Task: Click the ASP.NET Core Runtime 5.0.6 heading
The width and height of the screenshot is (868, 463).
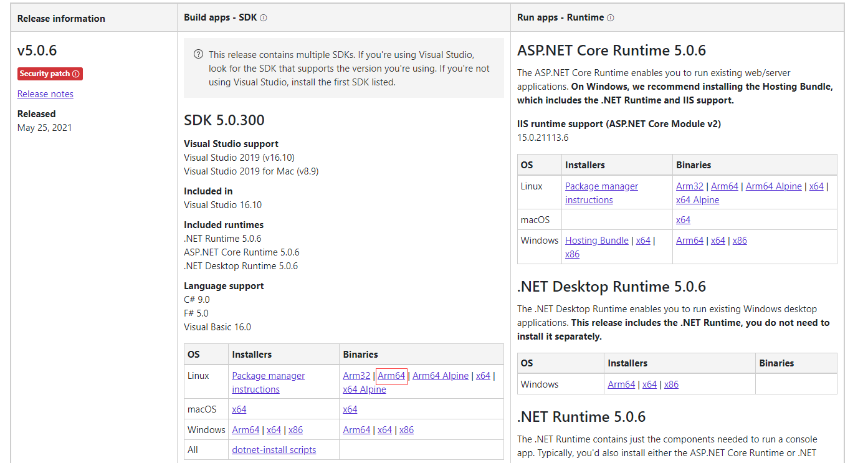Action: 611,50
